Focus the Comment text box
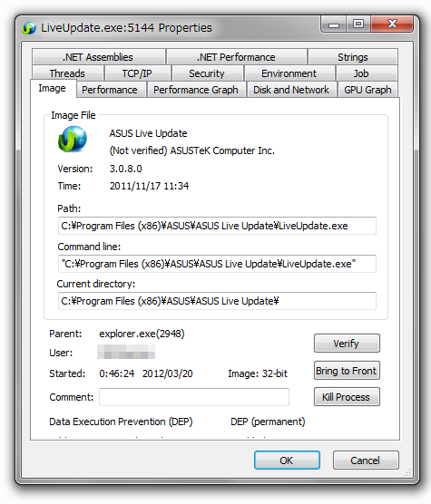Image resolution: width=431 pixels, height=504 pixels. tap(194, 397)
